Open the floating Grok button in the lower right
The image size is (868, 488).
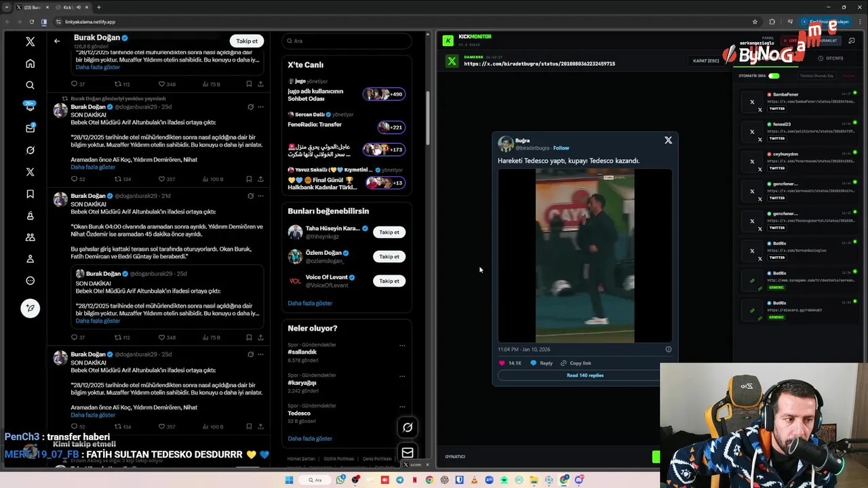pos(408,427)
